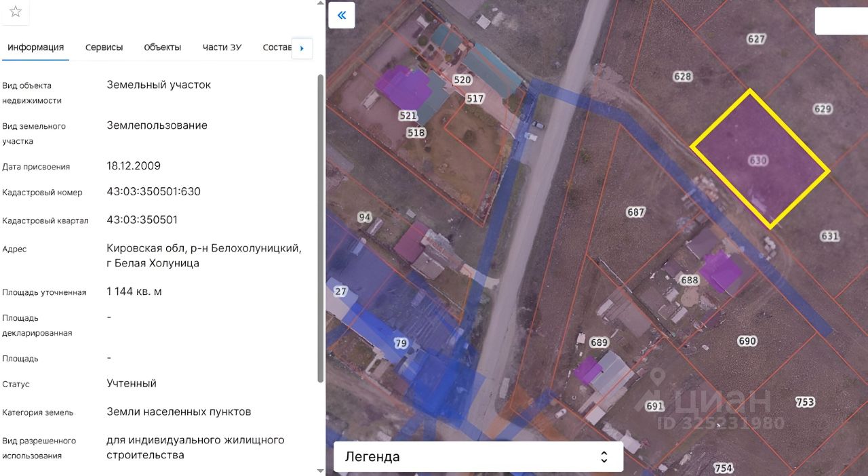
Task: Click для индивидуального жилищного строительства value
Action: click(195, 448)
